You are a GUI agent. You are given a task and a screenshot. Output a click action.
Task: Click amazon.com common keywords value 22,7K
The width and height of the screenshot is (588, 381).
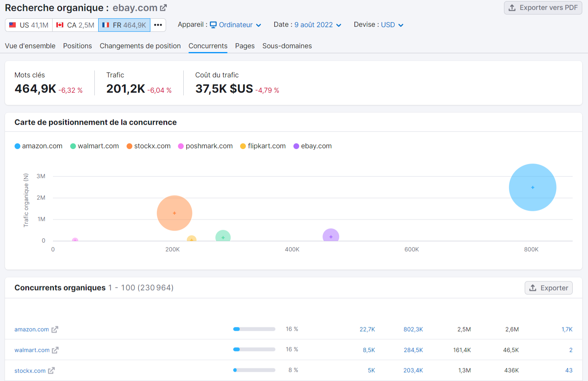coord(367,329)
